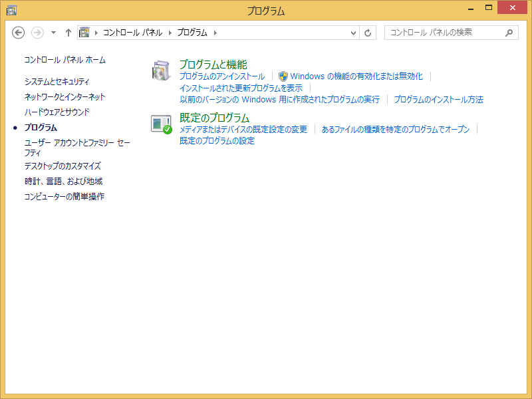Open ハードウェアとサウンド category
532x399 pixels.
57,112
